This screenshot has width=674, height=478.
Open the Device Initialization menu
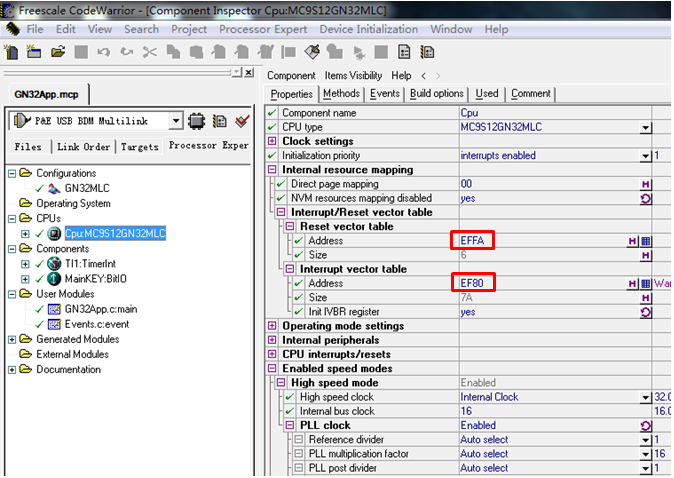[x=368, y=29]
